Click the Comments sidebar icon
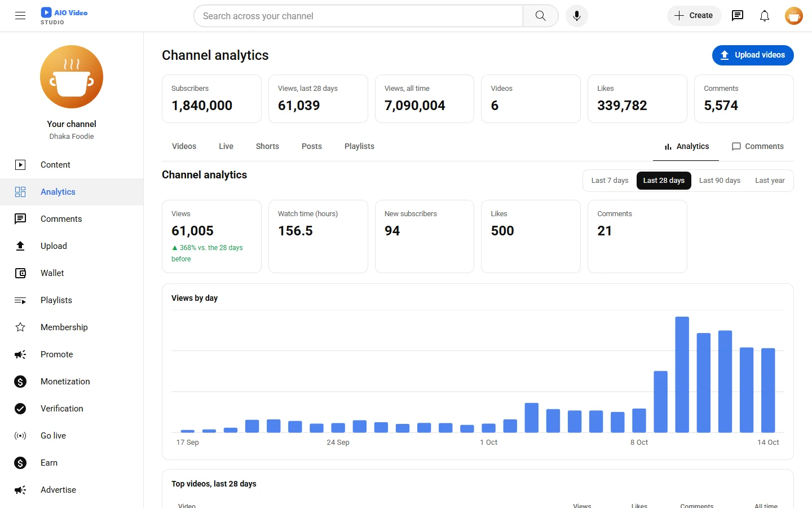Image resolution: width=812 pixels, height=508 pixels. click(x=20, y=219)
